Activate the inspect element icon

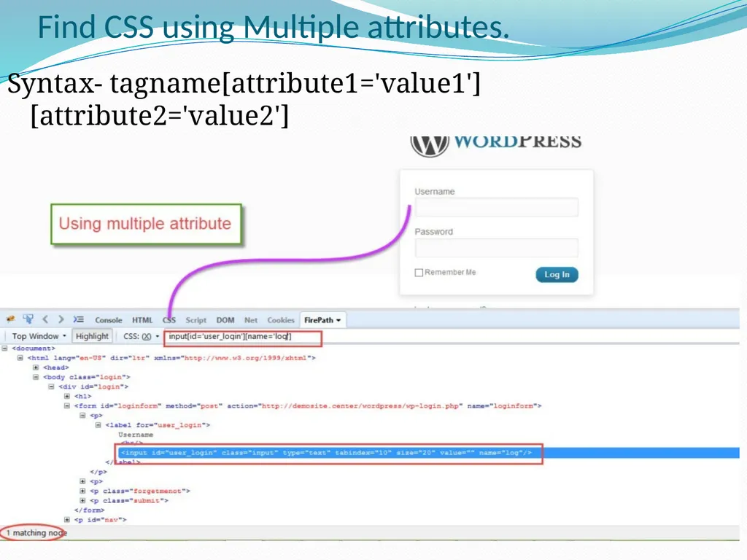tap(28, 319)
